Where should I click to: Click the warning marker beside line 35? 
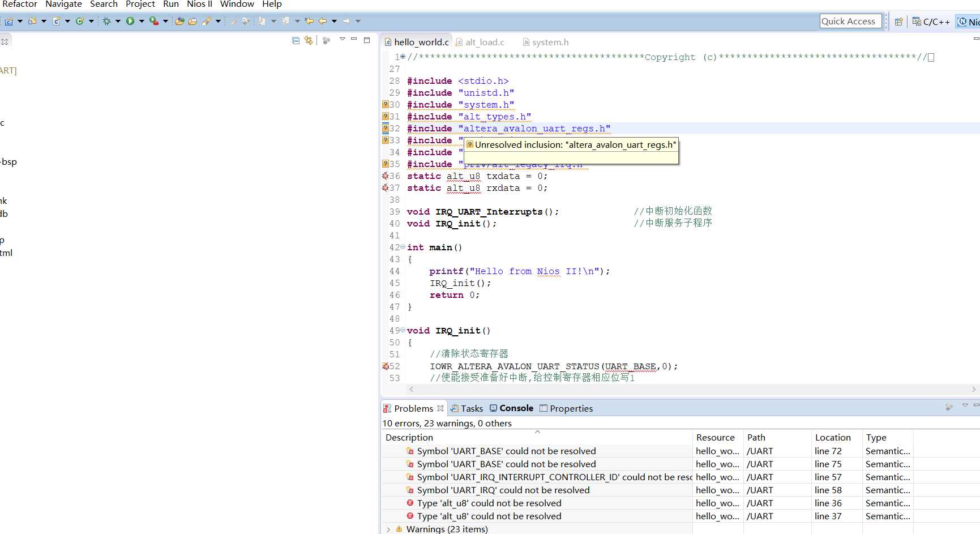click(x=385, y=164)
